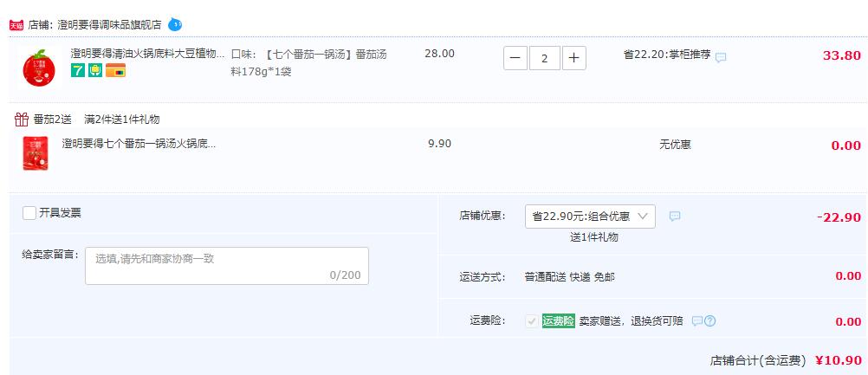Click the gift price 9.90
The width and height of the screenshot is (868, 375).
coord(439,144)
